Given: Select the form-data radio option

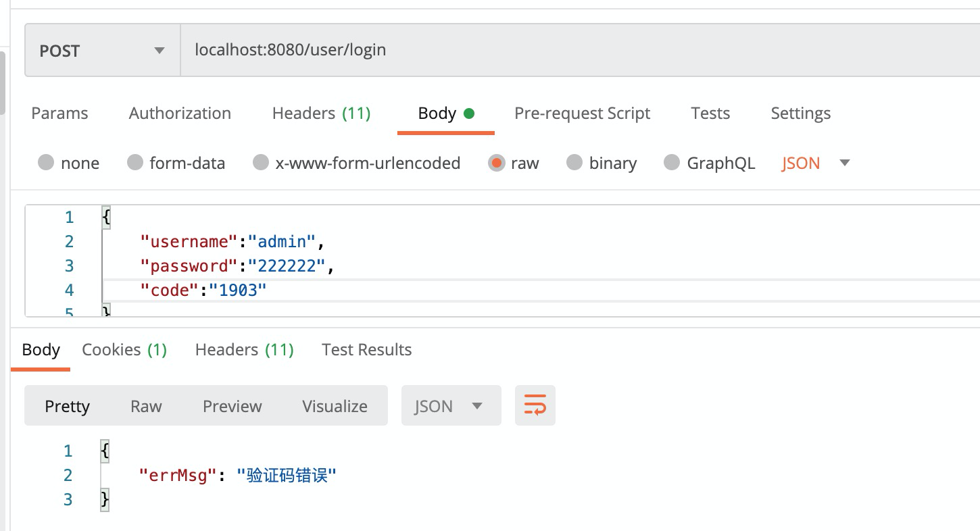Looking at the screenshot, I should pos(135,163).
